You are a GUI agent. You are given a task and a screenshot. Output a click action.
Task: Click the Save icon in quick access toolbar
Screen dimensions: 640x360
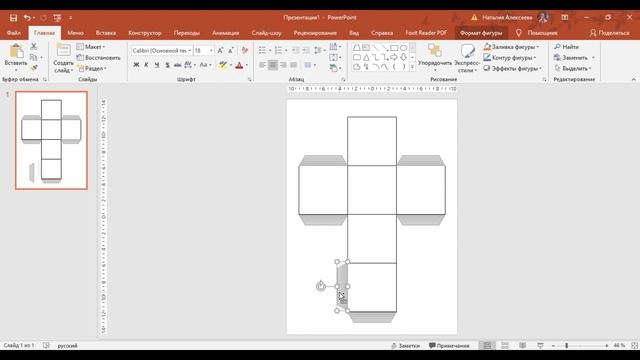(x=13, y=18)
